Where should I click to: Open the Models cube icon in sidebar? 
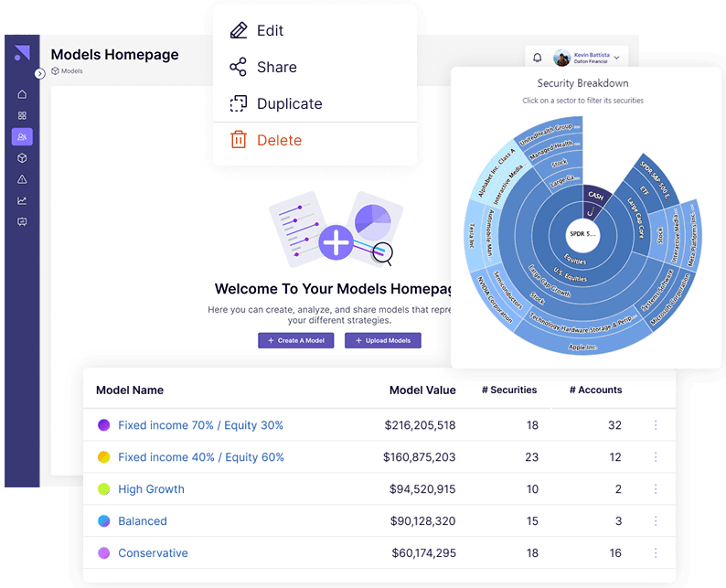22,158
